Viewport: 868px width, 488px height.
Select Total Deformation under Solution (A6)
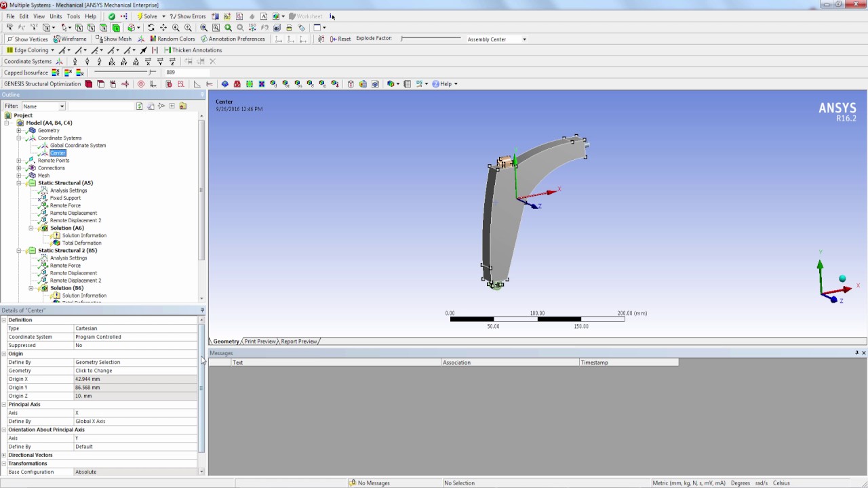point(81,243)
